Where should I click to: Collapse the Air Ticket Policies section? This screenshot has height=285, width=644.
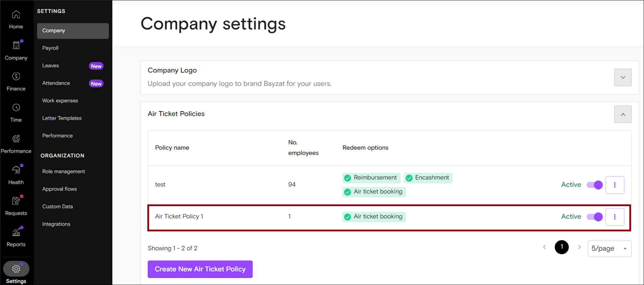coord(622,114)
